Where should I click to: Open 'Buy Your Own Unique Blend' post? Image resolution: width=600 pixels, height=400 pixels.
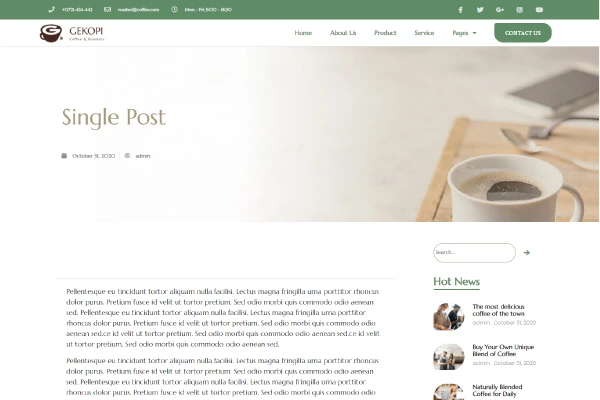[503, 350]
